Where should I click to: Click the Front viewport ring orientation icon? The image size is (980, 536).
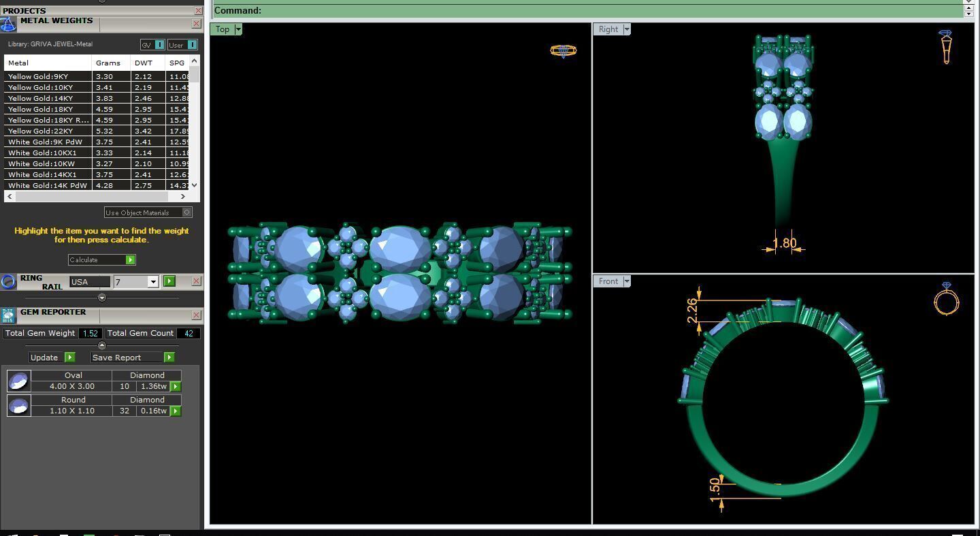click(946, 298)
